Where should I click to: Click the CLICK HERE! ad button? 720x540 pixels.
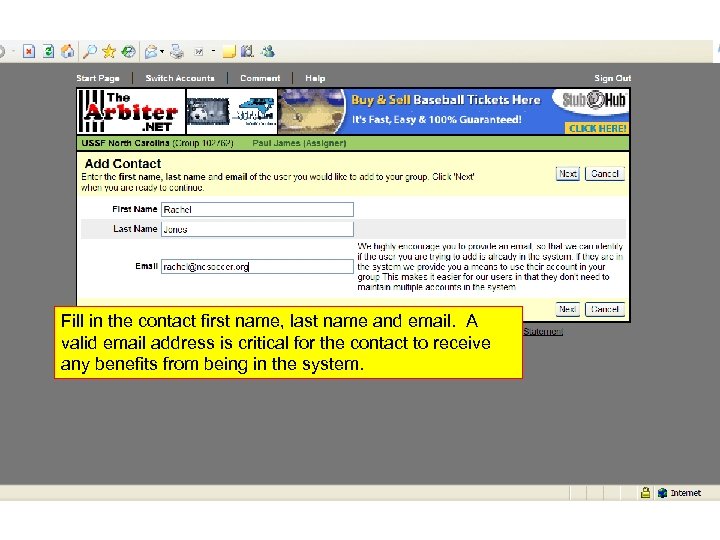[597, 128]
